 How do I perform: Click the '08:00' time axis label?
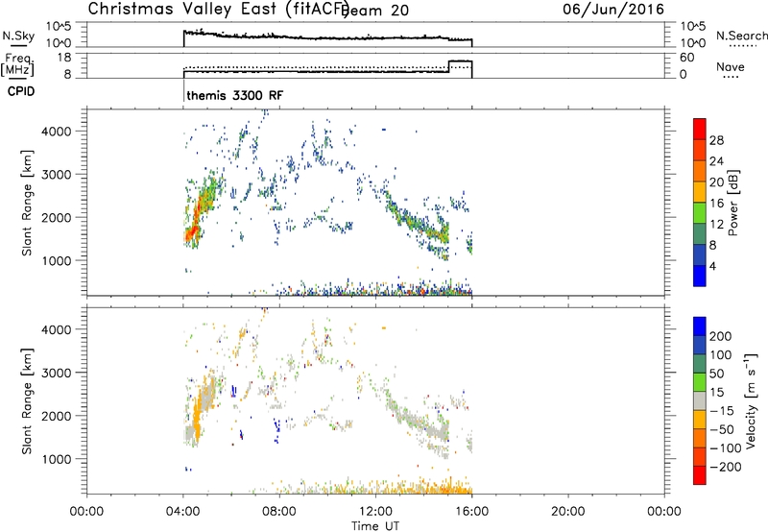[x=279, y=512]
